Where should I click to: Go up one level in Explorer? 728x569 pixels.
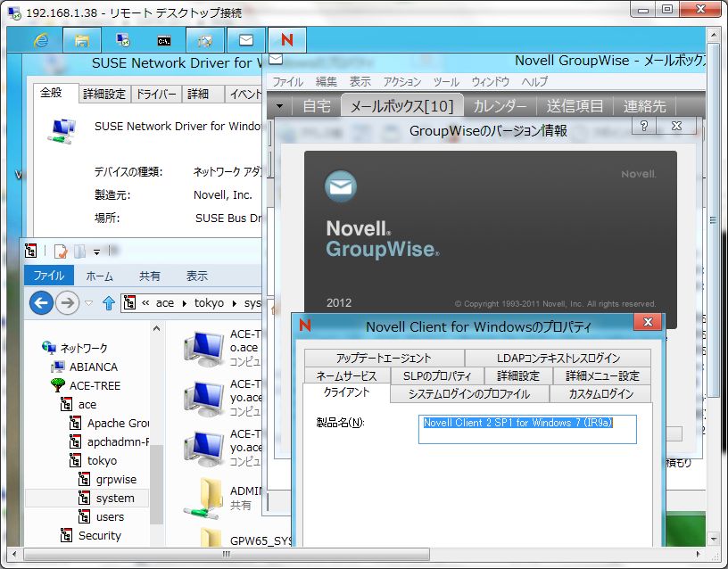[x=109, y=303]
